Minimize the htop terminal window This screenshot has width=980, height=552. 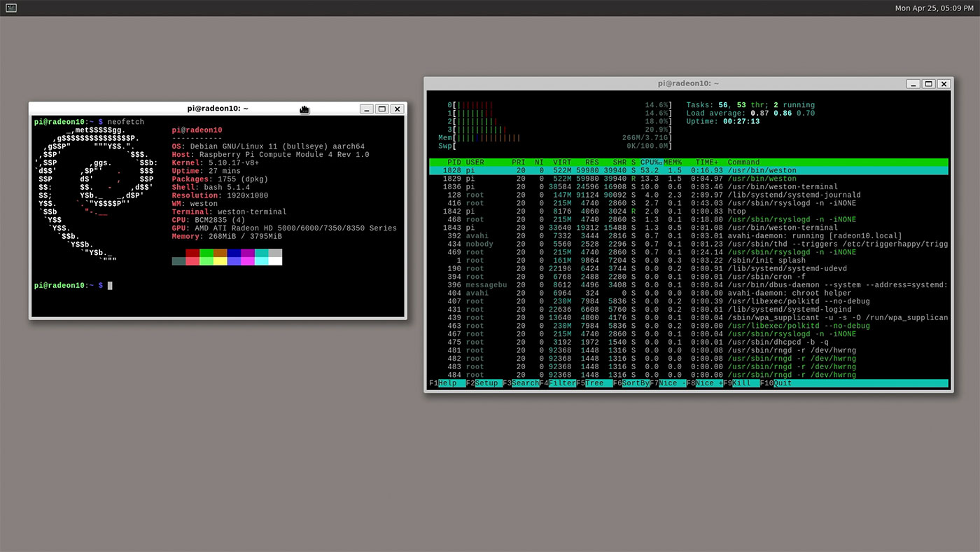click(x=913, y=83)
